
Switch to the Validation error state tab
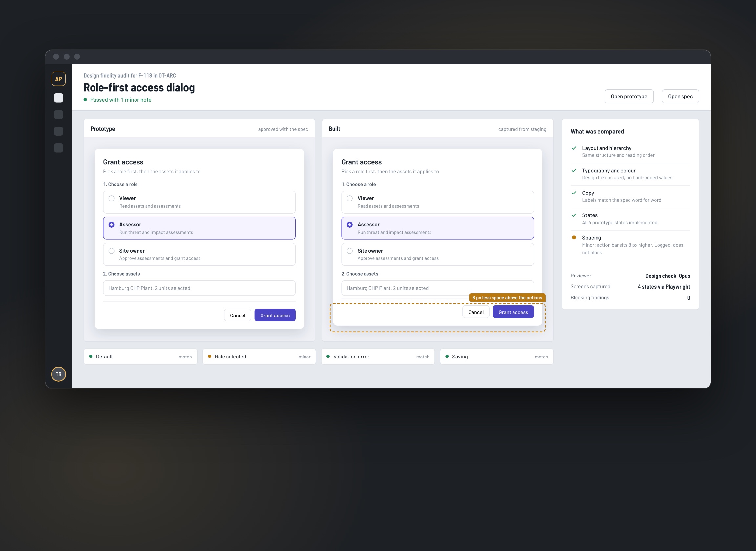point(378,357)
